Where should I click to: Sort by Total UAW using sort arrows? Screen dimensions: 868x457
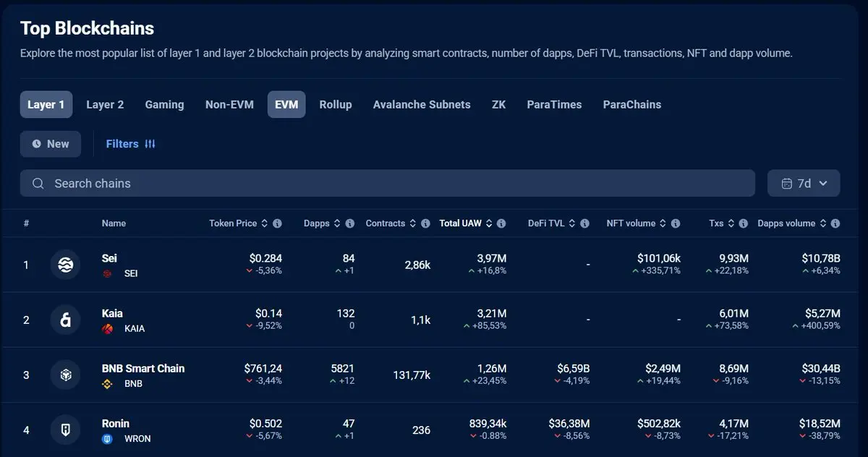(488, 223)
